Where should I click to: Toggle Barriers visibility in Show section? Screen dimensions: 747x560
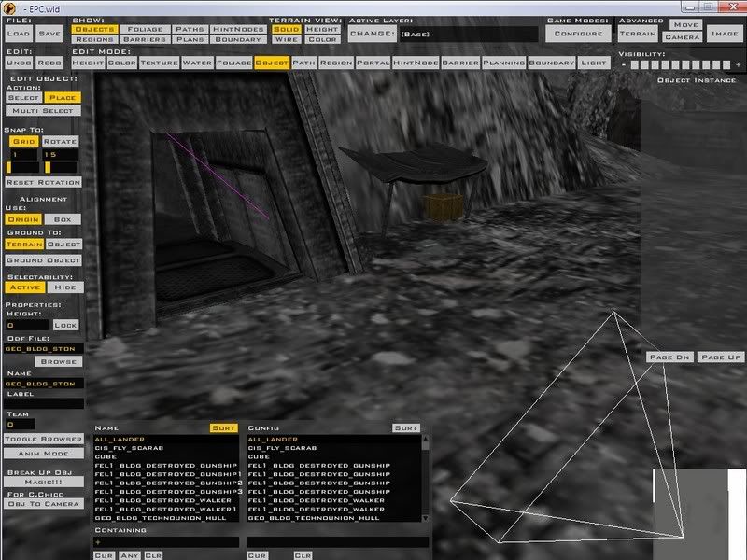145,39
